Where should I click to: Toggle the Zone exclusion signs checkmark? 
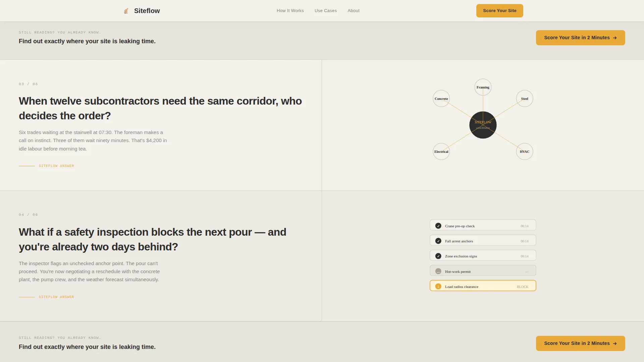pos(438,256)
